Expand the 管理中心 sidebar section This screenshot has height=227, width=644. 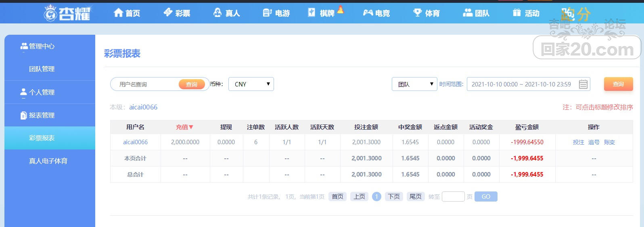coord(50,46)
